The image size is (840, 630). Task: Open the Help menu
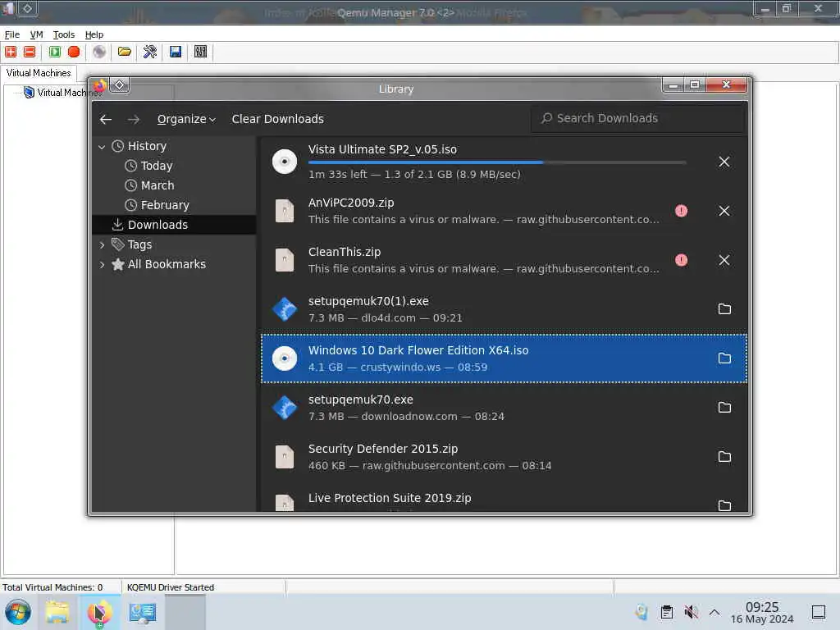(94, 34)
